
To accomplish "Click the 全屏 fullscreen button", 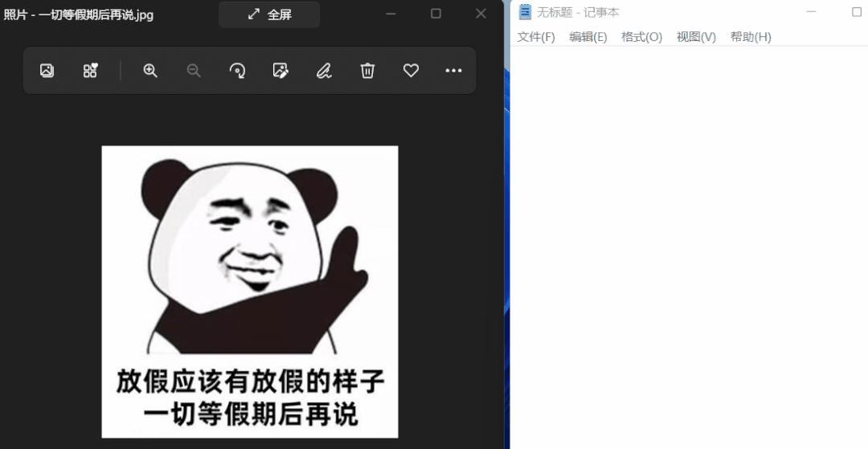I will point(269,14).
